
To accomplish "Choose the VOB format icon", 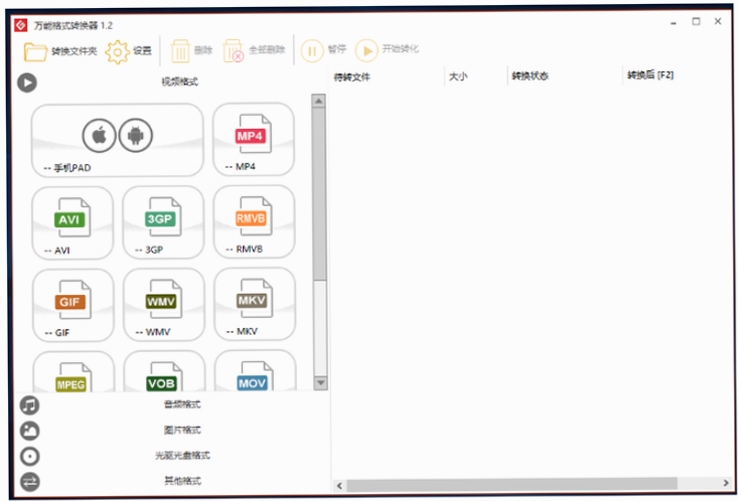I will (x=164, y=376).
